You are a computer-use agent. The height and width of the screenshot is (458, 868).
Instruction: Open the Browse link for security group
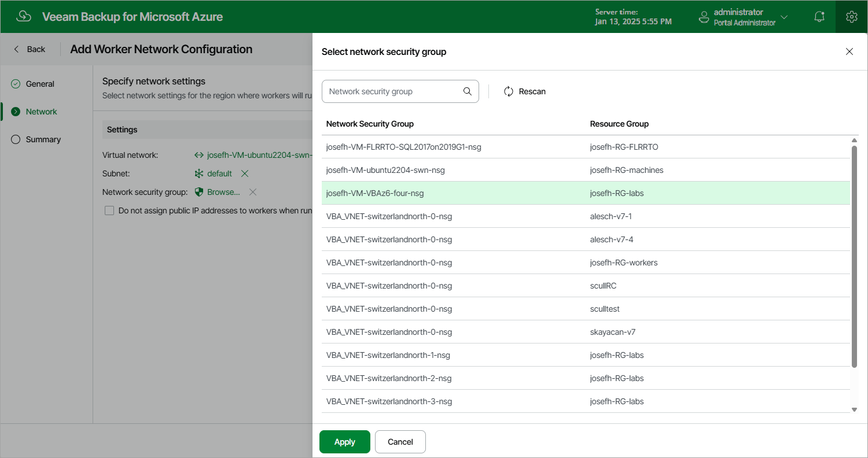(x=223, y=192)
